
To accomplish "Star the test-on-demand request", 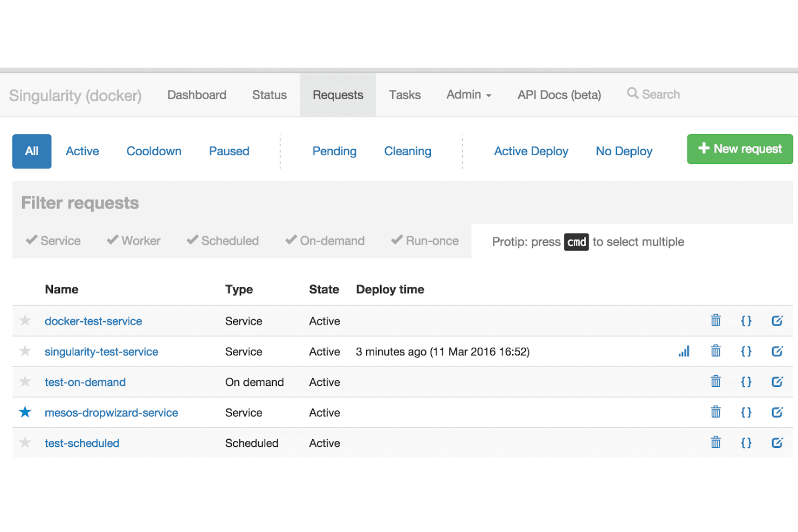I will (25, 381).
